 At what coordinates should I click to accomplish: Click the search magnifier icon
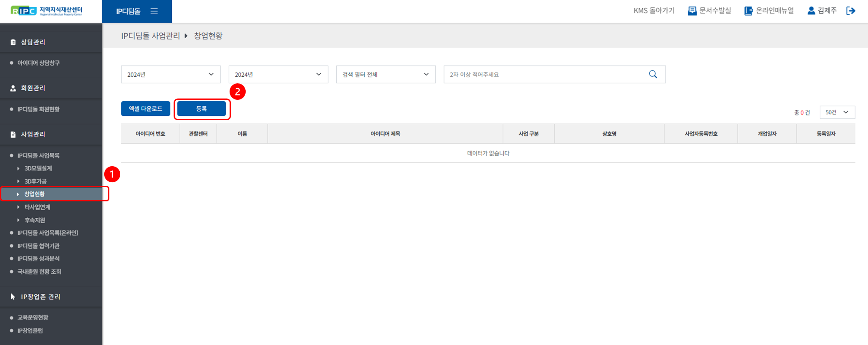653,74
